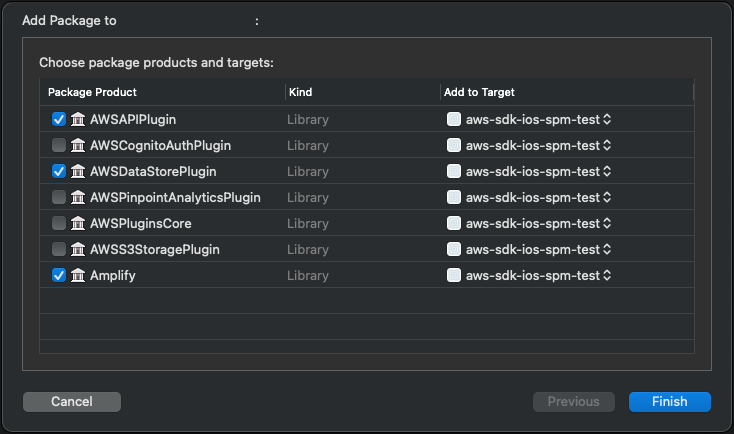Click the Library kind cell for Amplify
734x434 pixels.
(x=308, y=275)
